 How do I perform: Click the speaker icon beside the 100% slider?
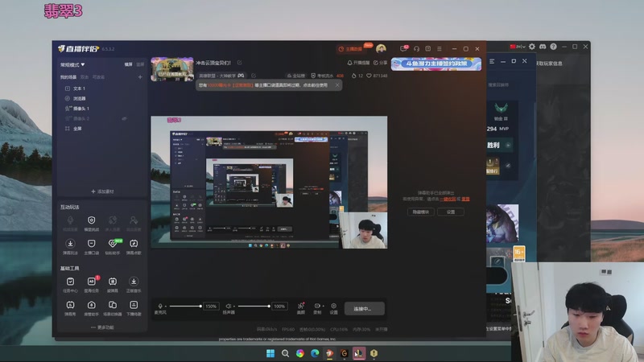point(229,306)
